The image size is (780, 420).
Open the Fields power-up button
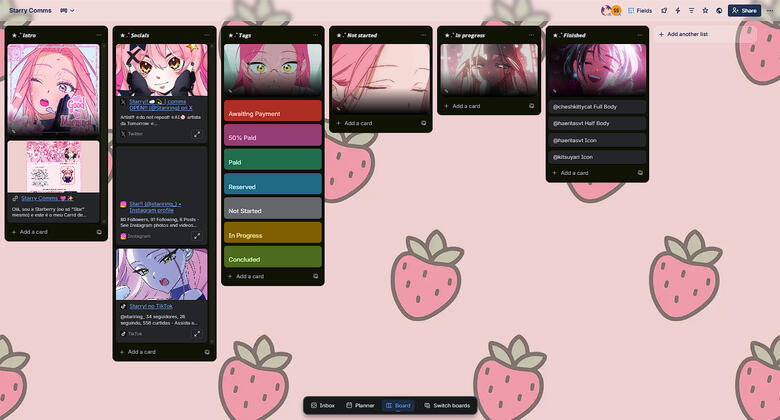pyautogui.click(x=640, y=10)
